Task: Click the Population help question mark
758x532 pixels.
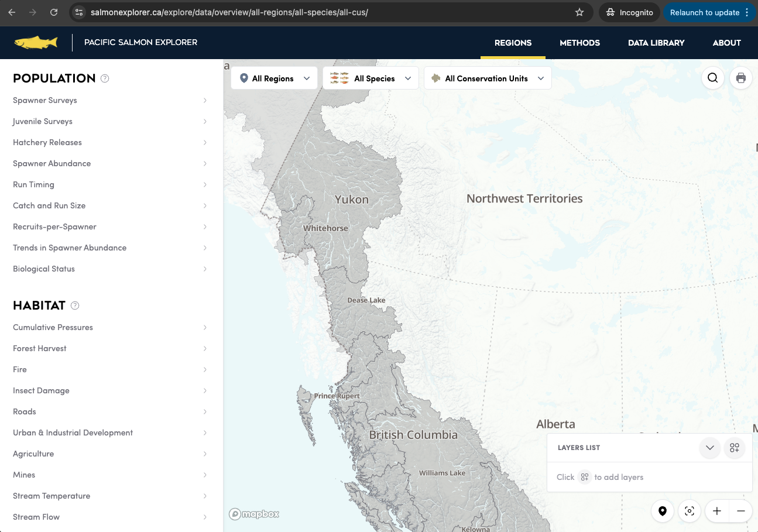Action: (x=105, y=78)
